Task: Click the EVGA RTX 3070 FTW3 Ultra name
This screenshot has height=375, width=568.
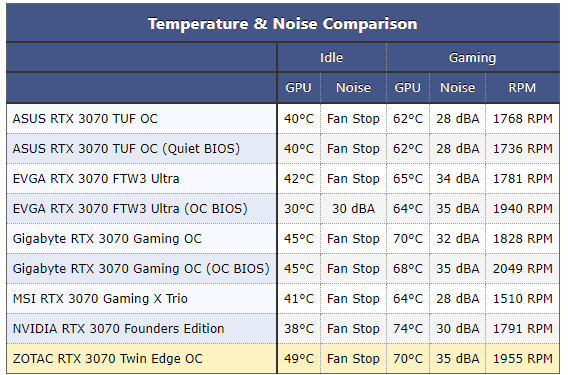Action: click(96, 179)
